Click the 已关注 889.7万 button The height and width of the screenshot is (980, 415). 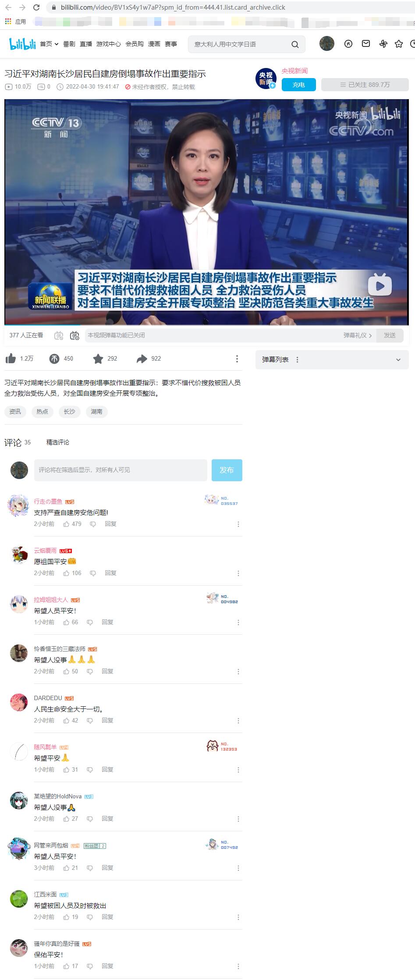[365, 85]
